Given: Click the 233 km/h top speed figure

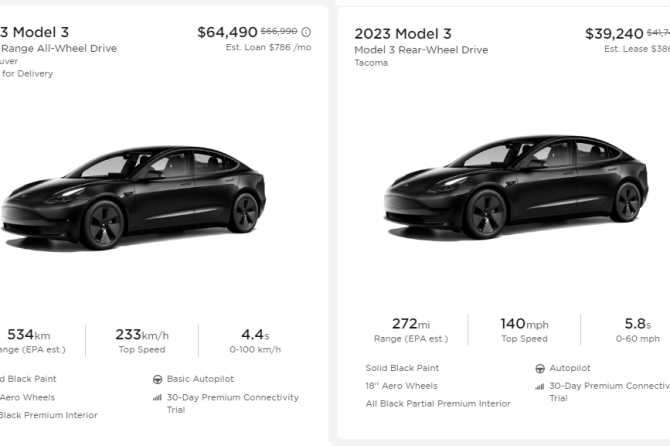Looking at the screenshot, I should pyautogui.click(x=141, y=335).
